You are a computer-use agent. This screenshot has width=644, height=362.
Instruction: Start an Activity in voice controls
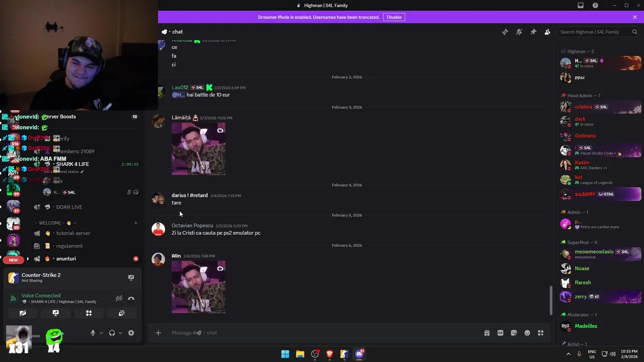(89, 313)
